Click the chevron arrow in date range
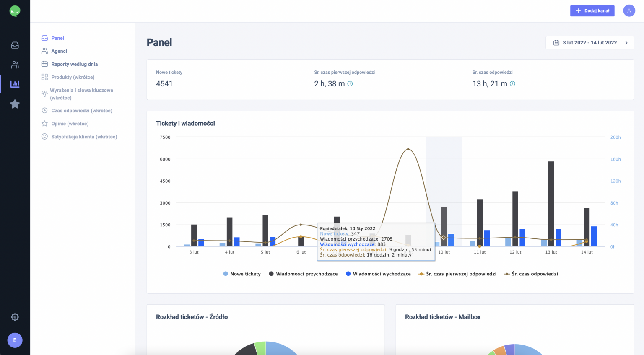 pos(626,43)
